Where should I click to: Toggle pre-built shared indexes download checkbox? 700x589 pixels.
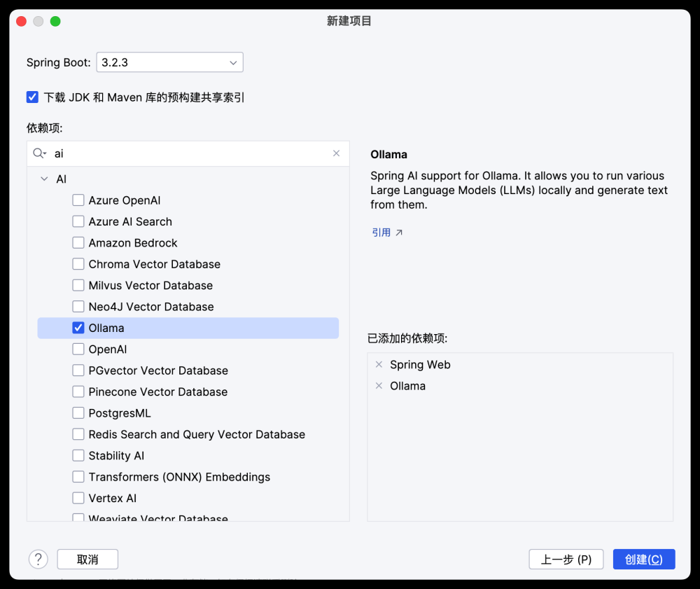point(32,97)
